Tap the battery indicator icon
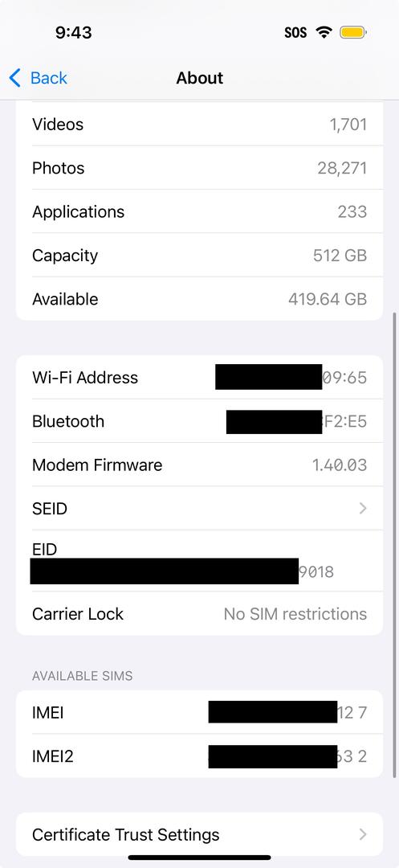The image size is (399, 868). pyautogui.click(x=353, y=32)
